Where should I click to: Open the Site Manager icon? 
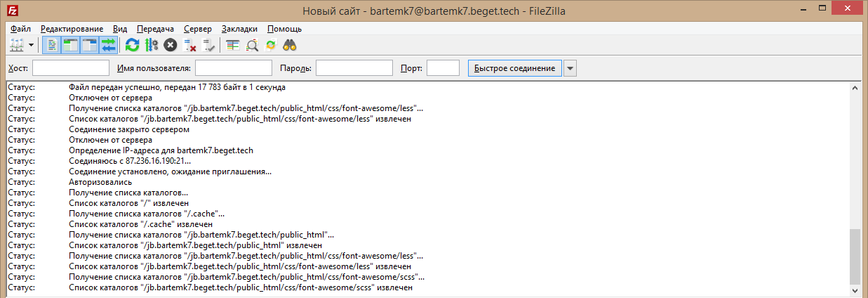click(17, 45)
